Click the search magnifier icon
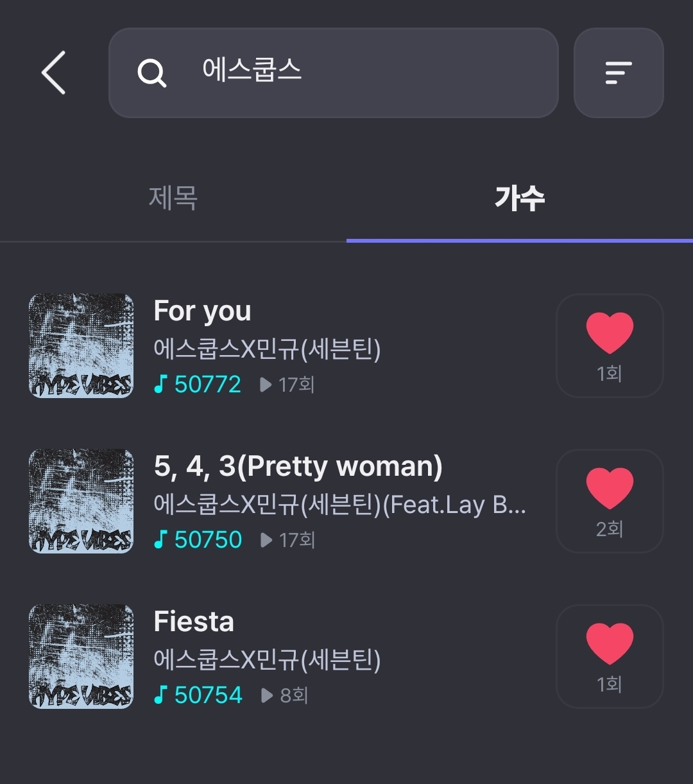The width and height of the screenshot is (693, 784). coord(152,73)
